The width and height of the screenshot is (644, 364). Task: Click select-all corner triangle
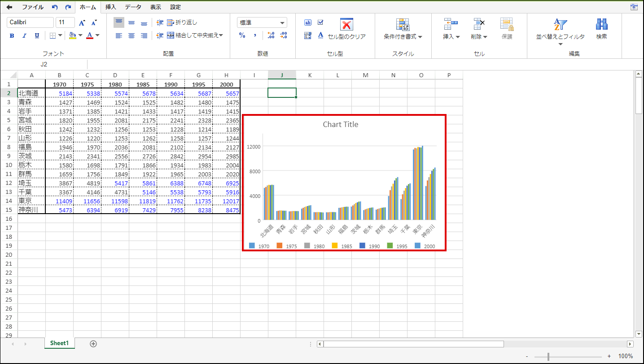tap(13, 75)
